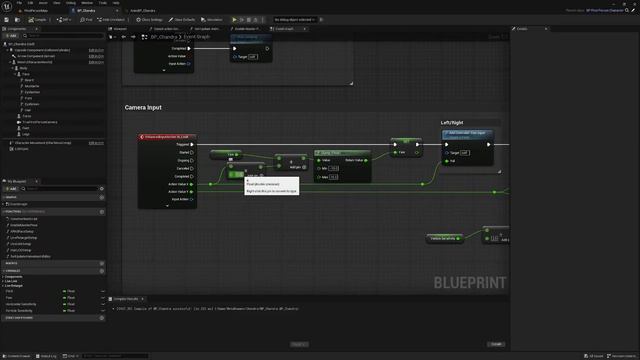Open the Tools menu
640x360 pixels.
pyautogui.click(x=103, y=3)
